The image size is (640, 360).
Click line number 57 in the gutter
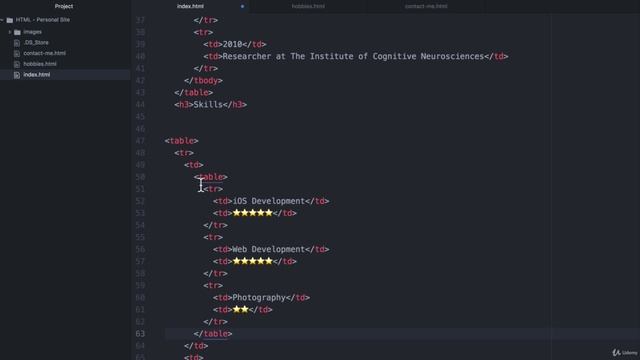pos(140,262)
